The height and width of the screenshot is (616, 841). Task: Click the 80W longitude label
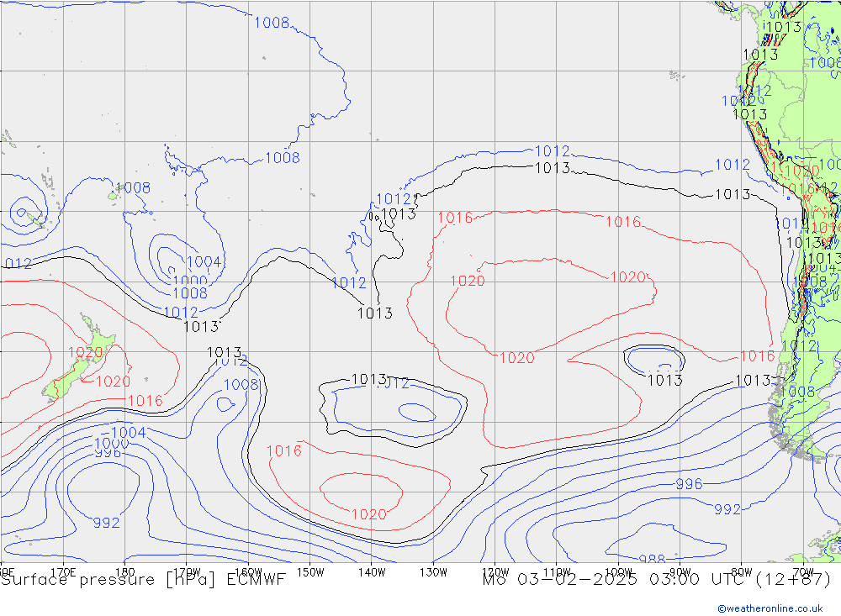click(x=742, y=572)
